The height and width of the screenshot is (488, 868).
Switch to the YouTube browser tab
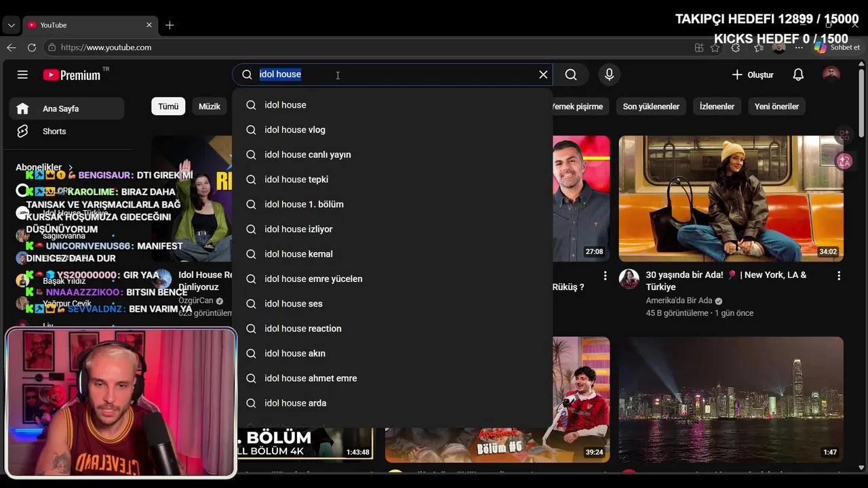88,25
